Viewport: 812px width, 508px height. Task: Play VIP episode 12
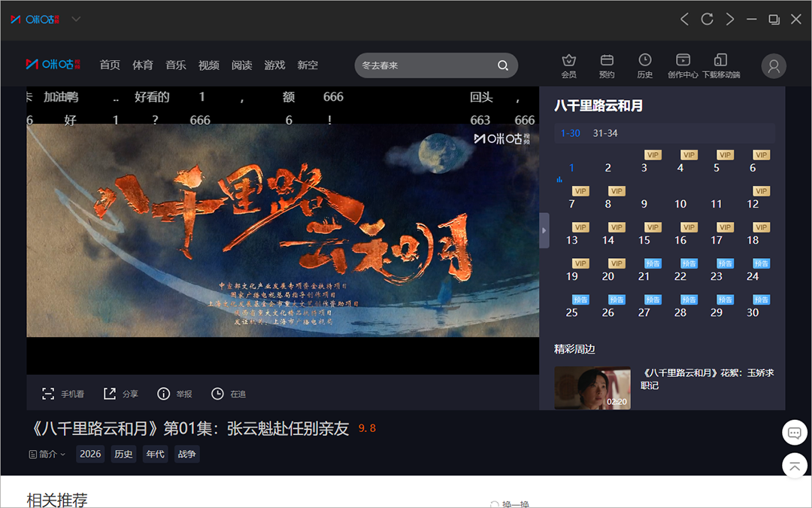pyautogui.click(x=753, y=204)
